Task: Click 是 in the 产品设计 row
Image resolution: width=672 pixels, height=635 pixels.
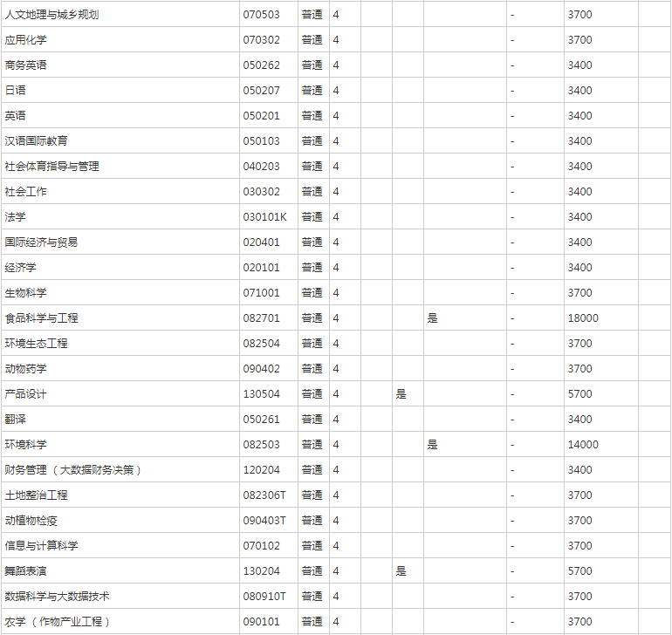Action: (x=401, y=394)
